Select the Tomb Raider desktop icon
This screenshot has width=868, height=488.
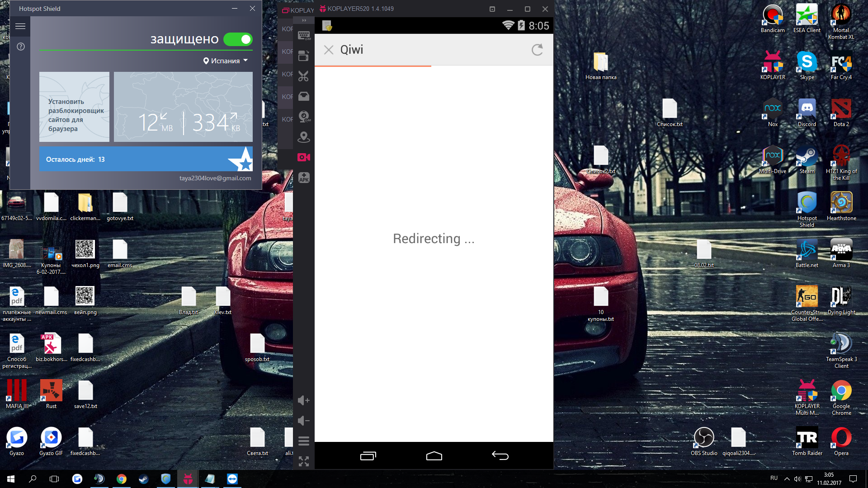(807, 441)
